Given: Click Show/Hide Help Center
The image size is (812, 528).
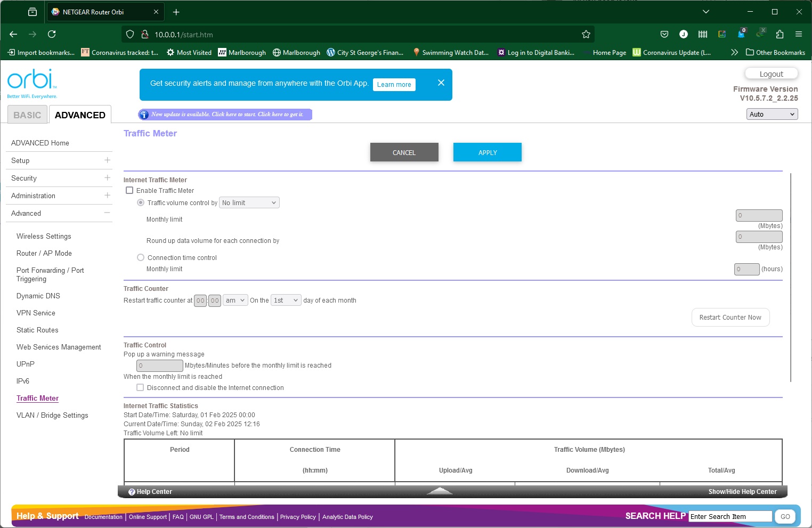Looking at the screenshot, I should click(x=742, y=492).
